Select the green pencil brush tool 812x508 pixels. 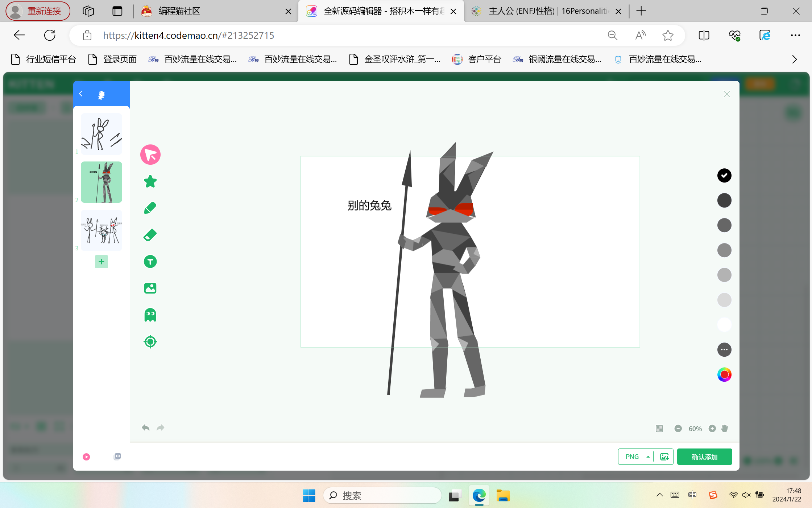point(150,208)
